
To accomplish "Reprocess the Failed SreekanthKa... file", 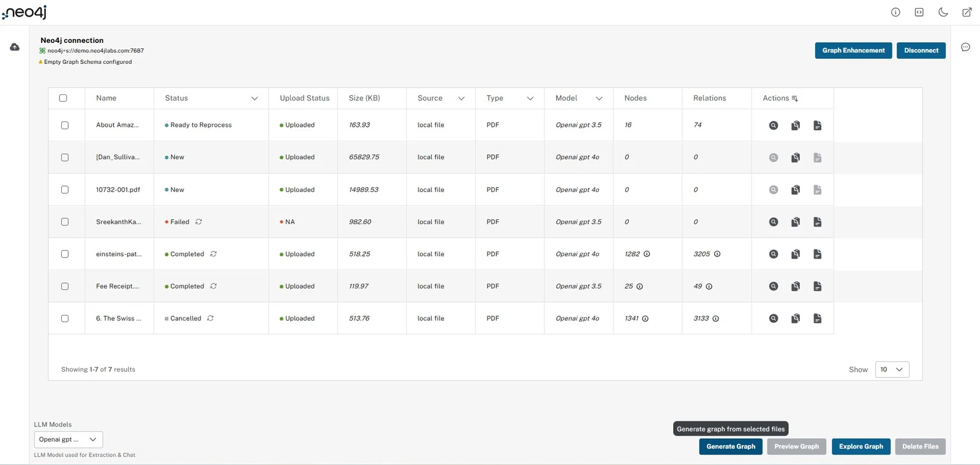I will point(198,222).
